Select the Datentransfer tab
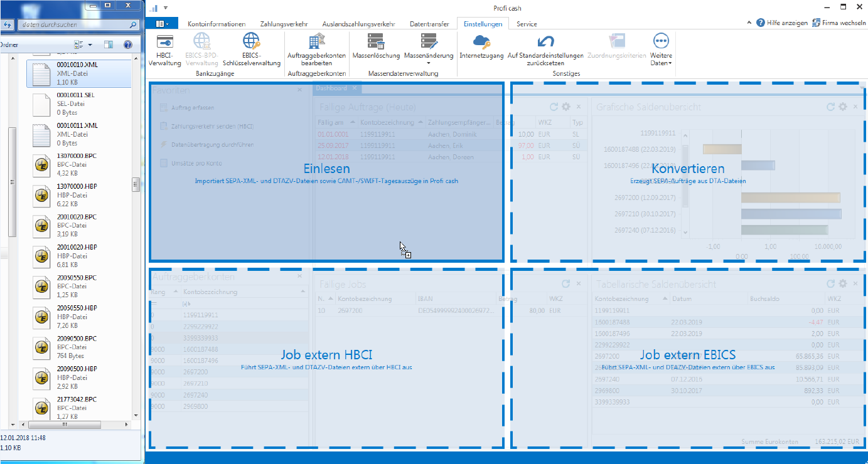Screen dimensions: 868x464 pyautogui.click(x=429, y=24)
